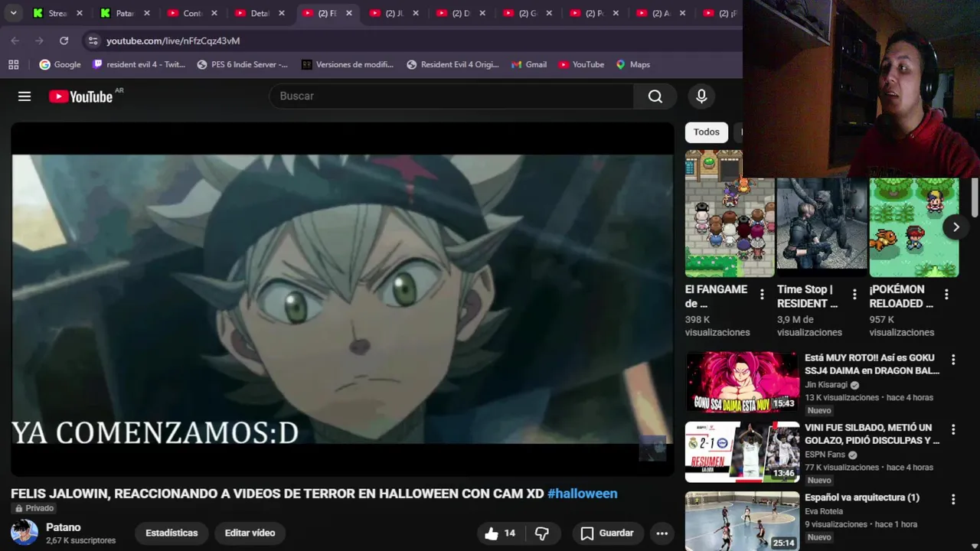Open the Patano channel avatar

tap(24, 533)
